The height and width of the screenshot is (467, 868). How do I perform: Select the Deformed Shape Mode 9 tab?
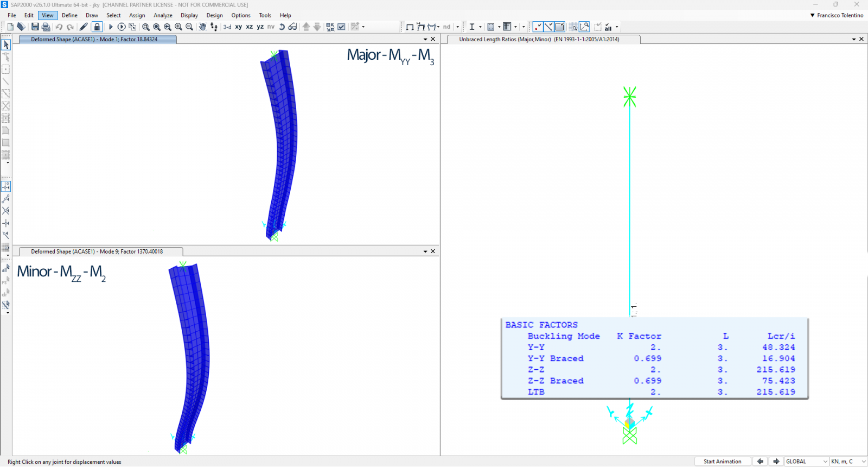[x=97, y=251]
